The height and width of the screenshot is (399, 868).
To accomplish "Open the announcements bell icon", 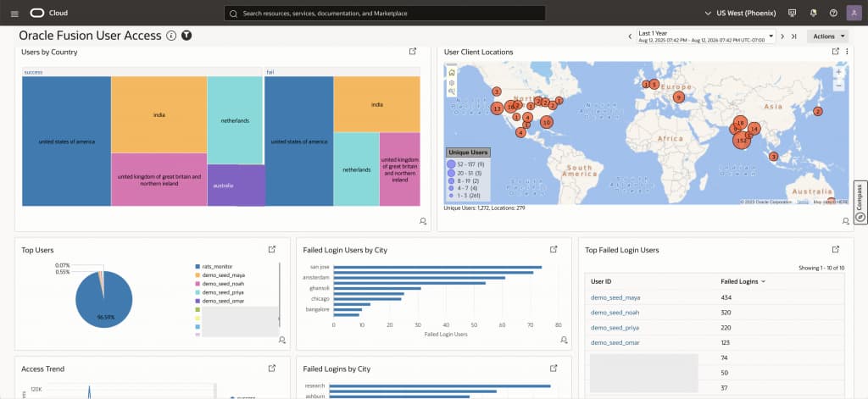I will [813, 14].
